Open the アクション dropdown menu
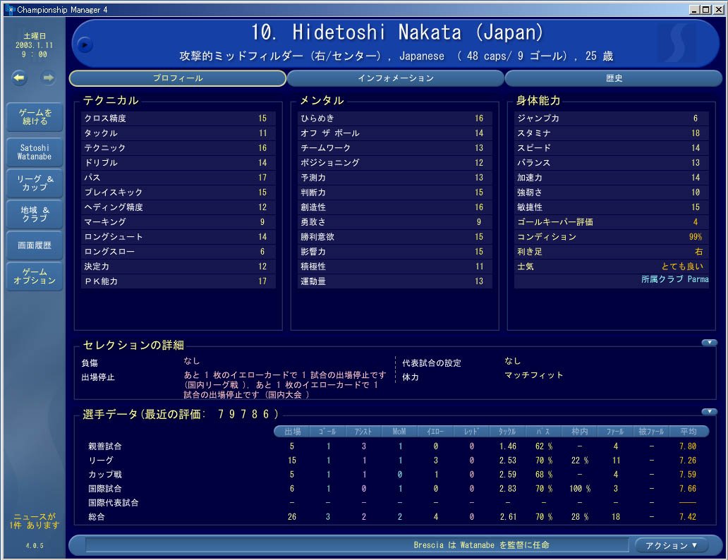The height and width of the screenshot is (560, 728). coord(671,545)
